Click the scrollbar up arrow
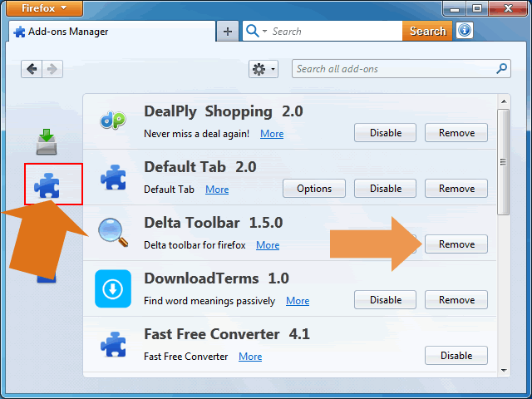The width and height of the screenshot is (532, 399). [x=504, y=101]
